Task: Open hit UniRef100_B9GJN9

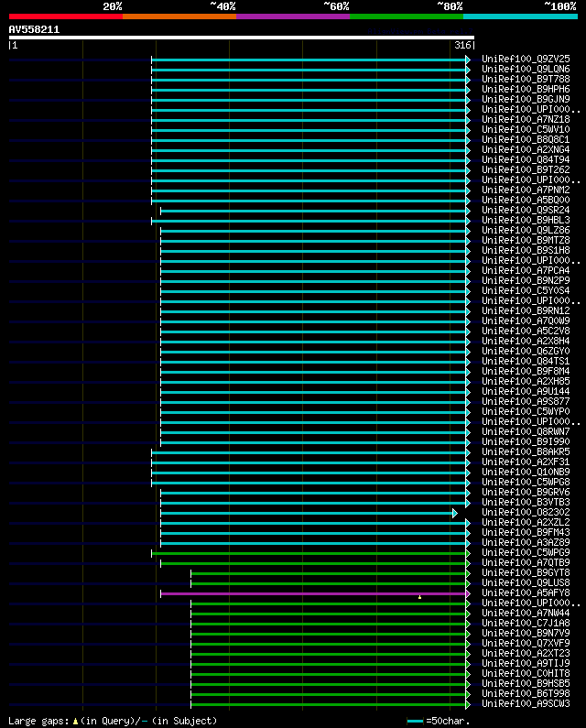Action: (526, 100)
